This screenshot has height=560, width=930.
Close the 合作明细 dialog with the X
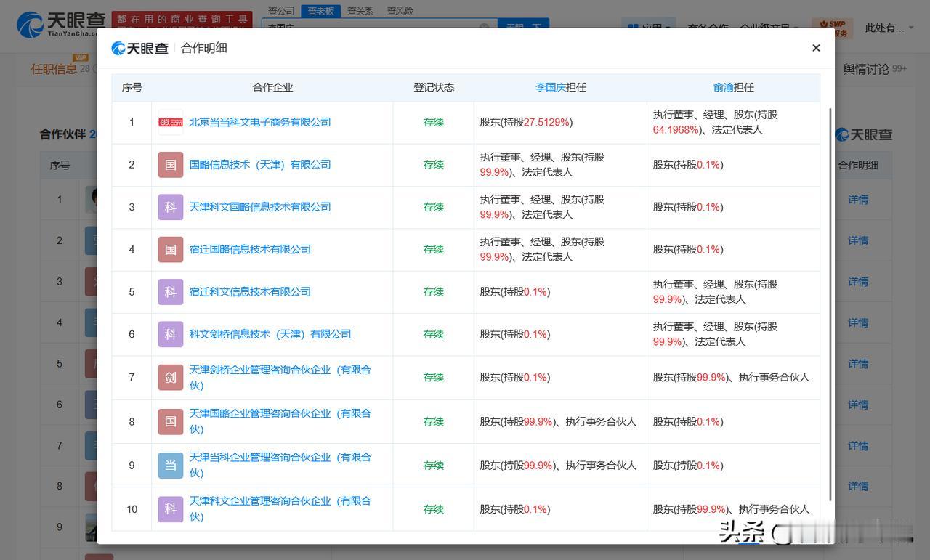coord(816,48)
